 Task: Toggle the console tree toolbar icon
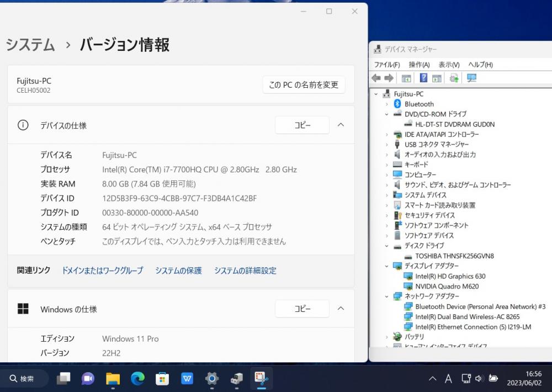click(406, 78)
